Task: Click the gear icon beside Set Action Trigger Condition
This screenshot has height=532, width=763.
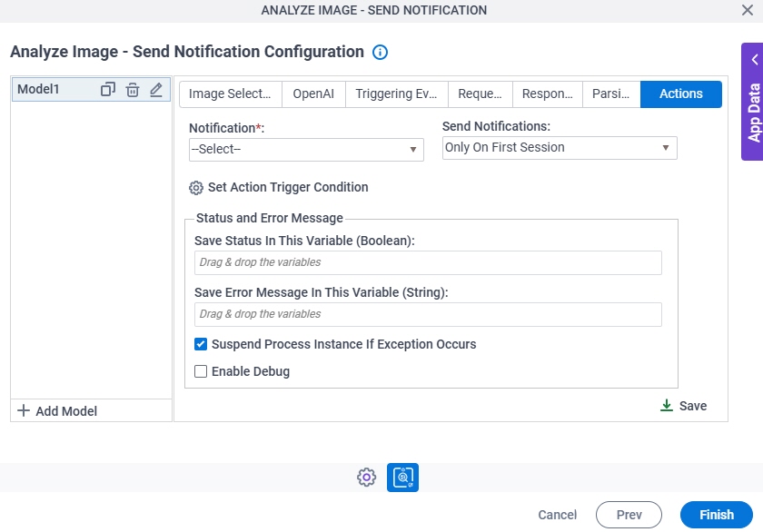Action: tap(196, 188)
